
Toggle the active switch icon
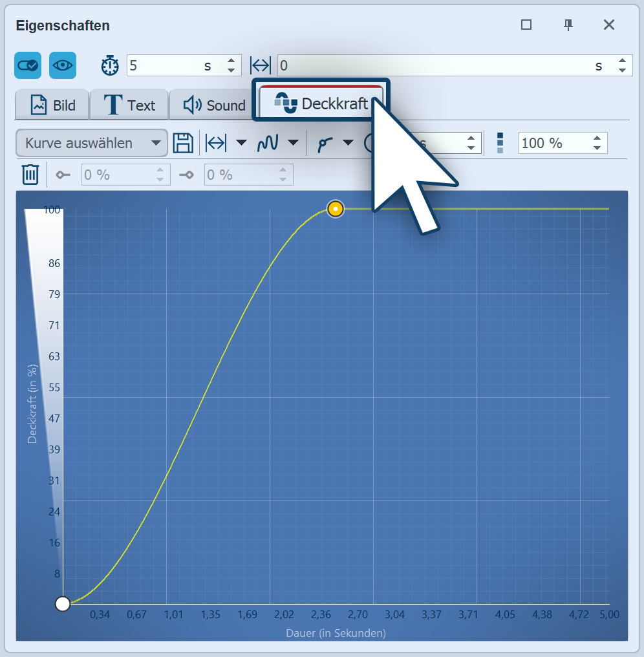click(x=28, y=65)
